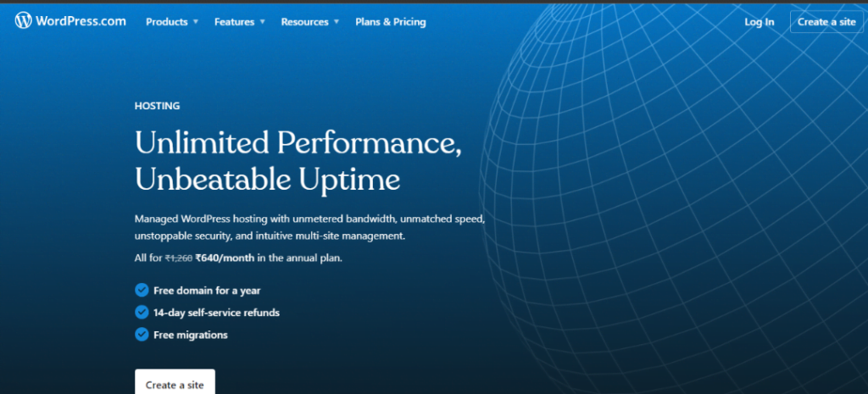Click the HOSTING section label
This screenshot has width=868, height=394.
[157, 106]
